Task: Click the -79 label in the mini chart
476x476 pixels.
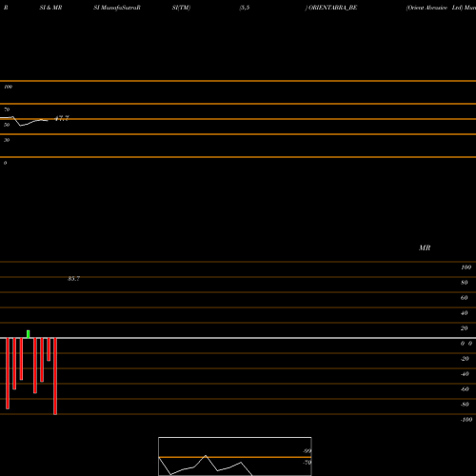Action: click(x=307, y=463)
